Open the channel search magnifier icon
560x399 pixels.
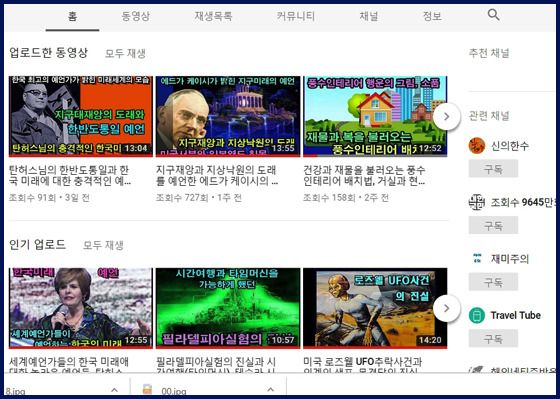[493, 15]
